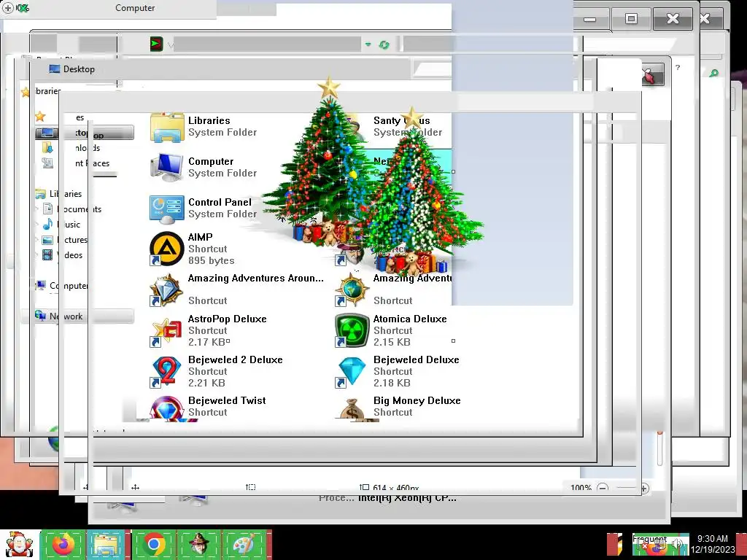Click the green arrow address bar icon
Image resolution: width=747 pixels, height=560 pixels.
156,44
